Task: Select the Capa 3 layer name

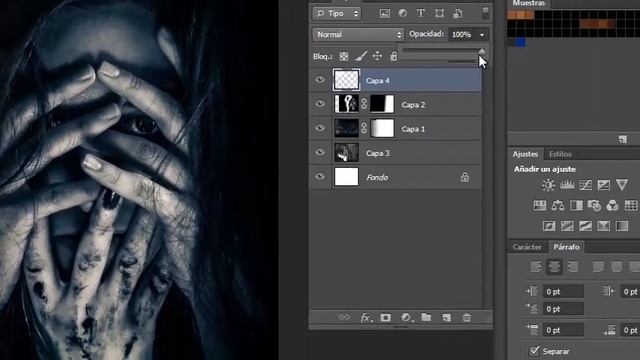Action: (378, 153)
